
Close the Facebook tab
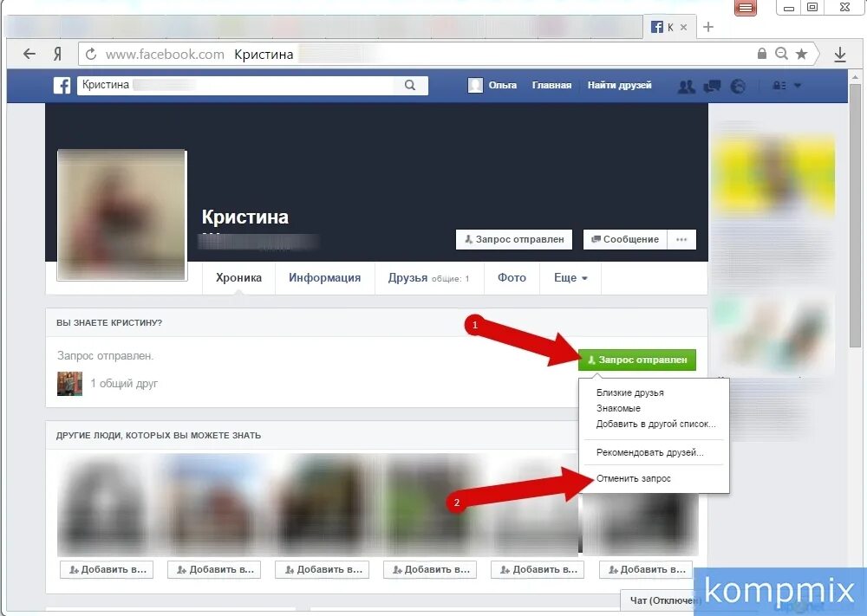point(683,27)
